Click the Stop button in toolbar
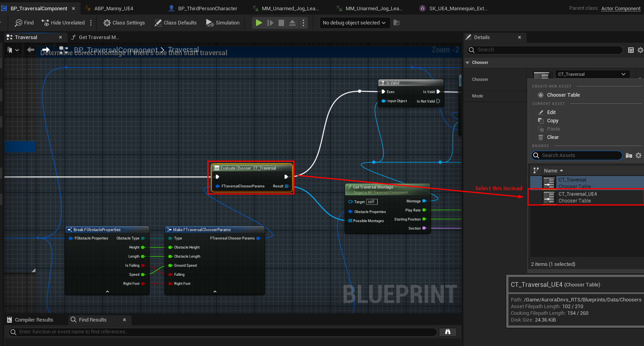644x346 pixels. point(281,23)
